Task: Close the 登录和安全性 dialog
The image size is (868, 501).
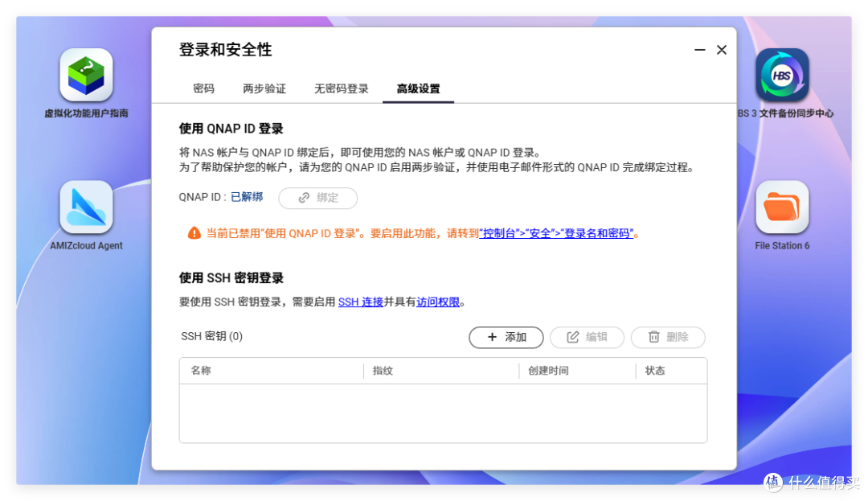Action: 721,50
